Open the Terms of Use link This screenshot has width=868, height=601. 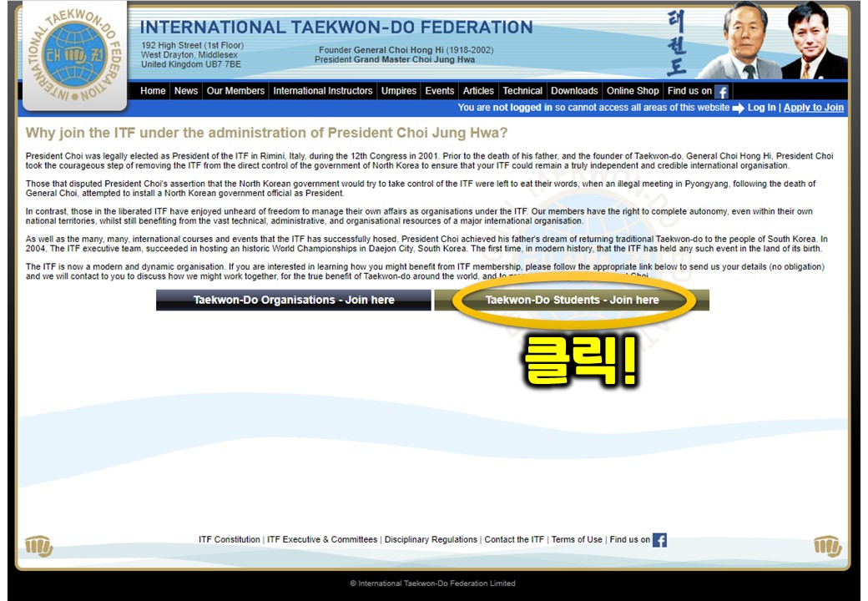pos(577,539)
